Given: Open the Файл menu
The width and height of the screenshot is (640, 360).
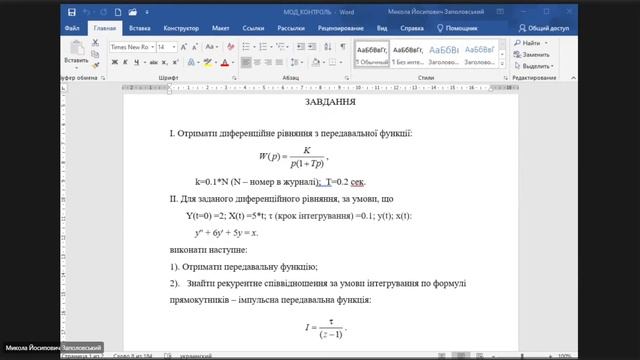Looking at the screenshot, I should [x=72, y=28].
